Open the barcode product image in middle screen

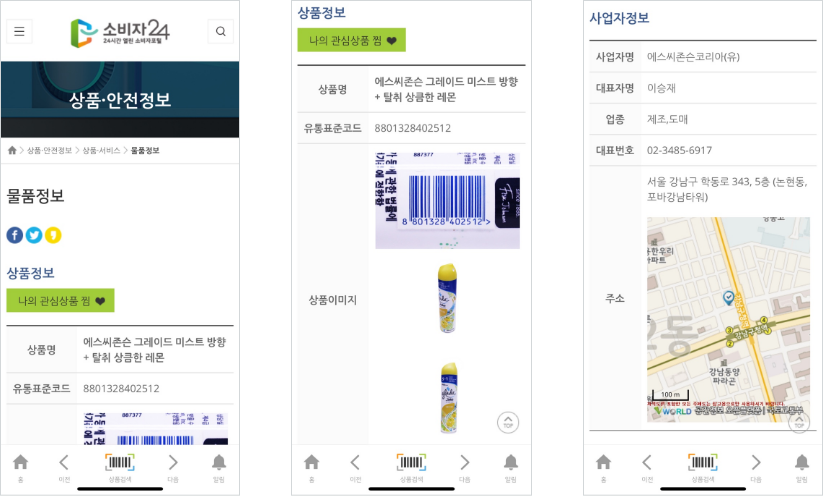coord(447,200)
